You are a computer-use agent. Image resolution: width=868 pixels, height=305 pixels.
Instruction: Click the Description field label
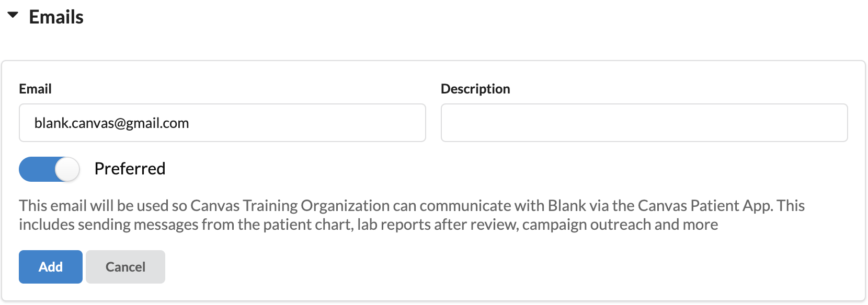475,89
